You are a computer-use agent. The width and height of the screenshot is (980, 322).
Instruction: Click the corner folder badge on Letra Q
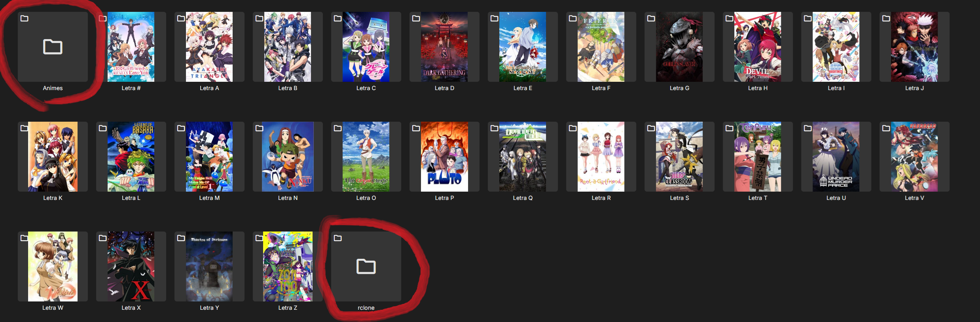[x=494, y=128]
